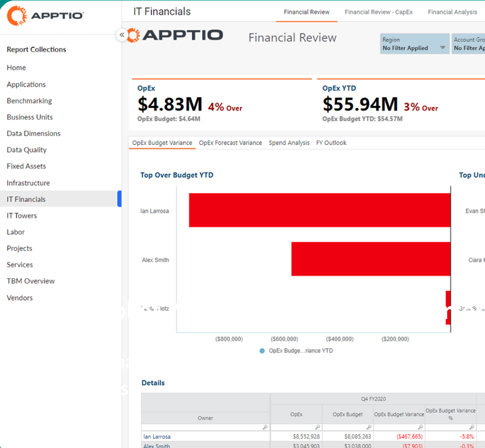Collapse the sidebar with the double-chevron button
This screenshot has height=448, width=485.
122,35
